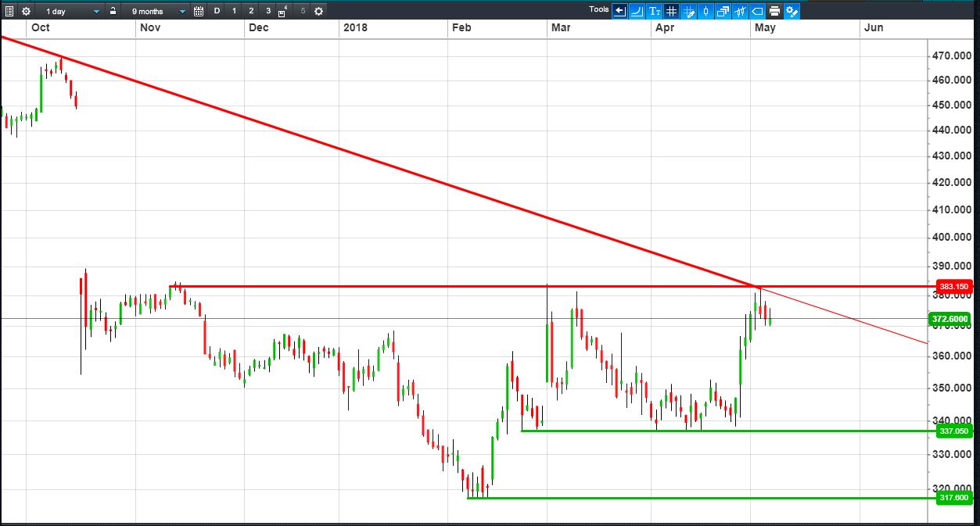Select saved layout preset 1
Image resolution: width=980 pixels, height=526 pixels.
point(234,11)
